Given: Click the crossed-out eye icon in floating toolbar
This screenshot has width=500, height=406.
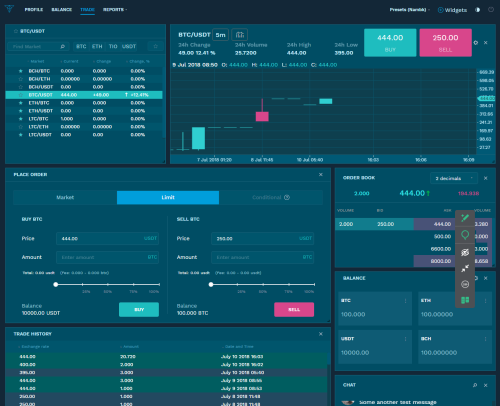Looking at the screenshot, I should (x=465, y=252).
